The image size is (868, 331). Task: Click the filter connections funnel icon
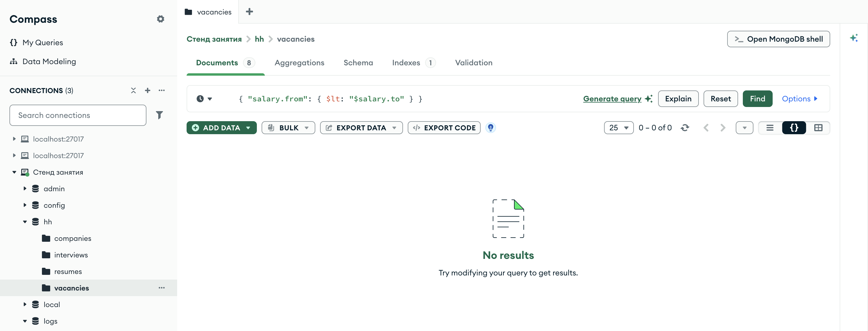[159, 115]
